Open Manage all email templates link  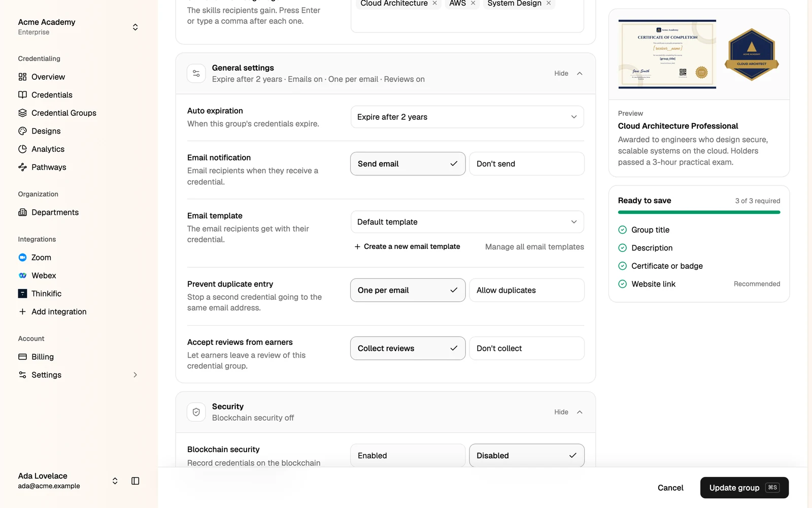(534, 247)
